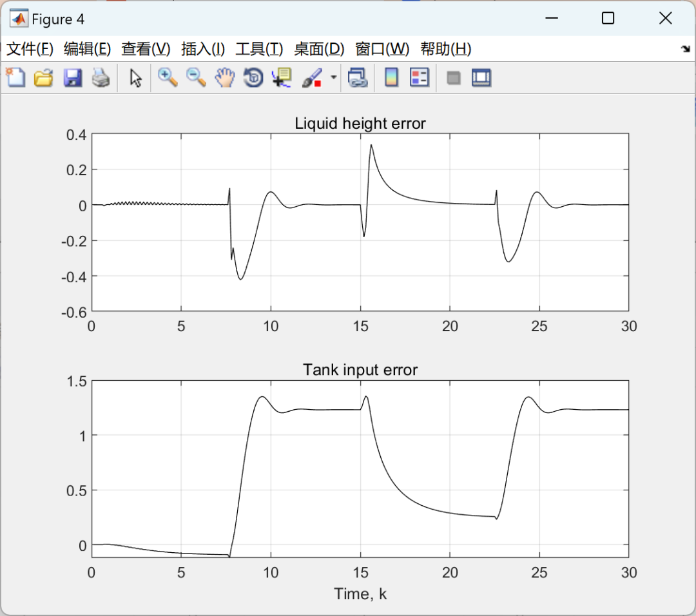The width and height of the screenshot is (696, 616).
Task: Click the 1.5 y-axis tick label
Action: (x=76, y=381)
